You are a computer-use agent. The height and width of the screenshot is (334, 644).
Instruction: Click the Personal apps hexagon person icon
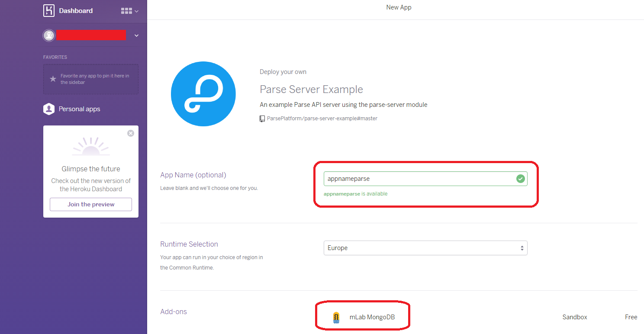(x=48, y=109)
